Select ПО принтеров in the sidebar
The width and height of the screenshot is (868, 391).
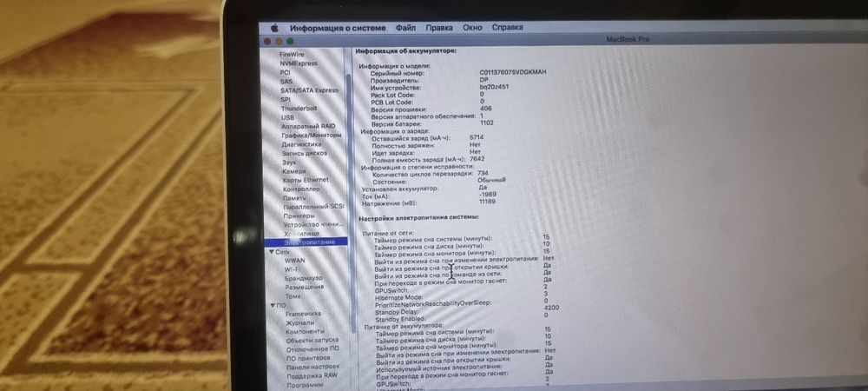pos(308,358)
